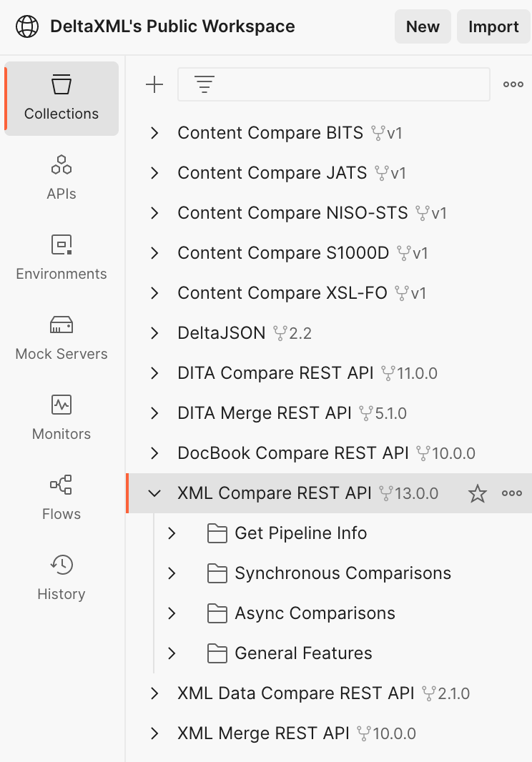Star the XML Compare REST API collection
The height and width of the screenshot is (762, 532).
pyautogui.click(x=477, y=493)
